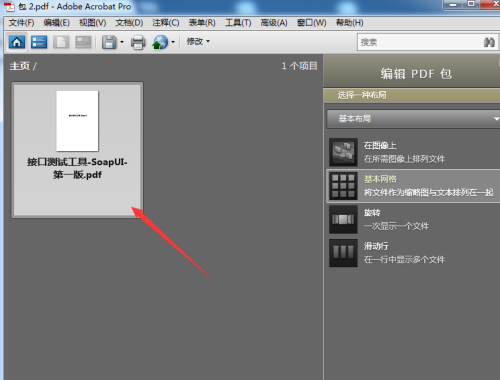Open the 工具(T) menu
500x380 pixels.
point(238,23)
